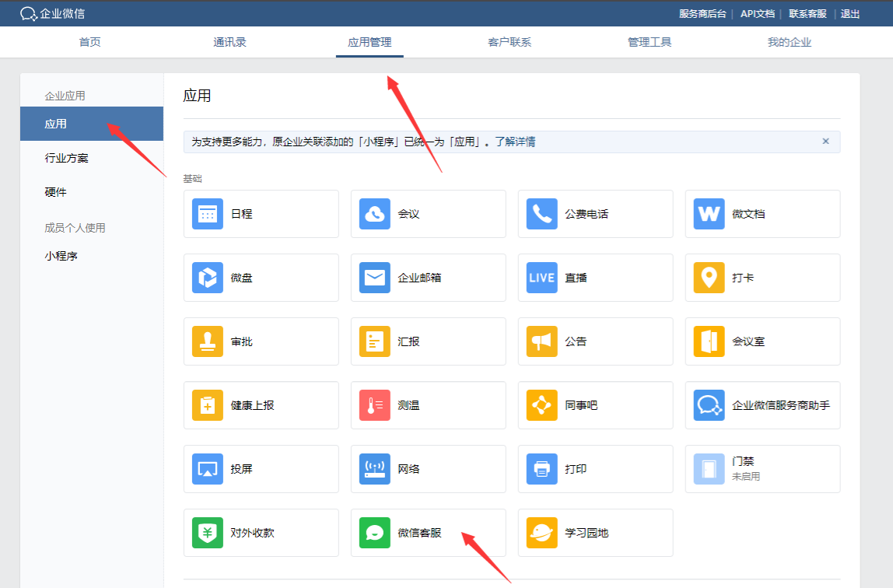Click the 同事吧 app label

(581, 405)
